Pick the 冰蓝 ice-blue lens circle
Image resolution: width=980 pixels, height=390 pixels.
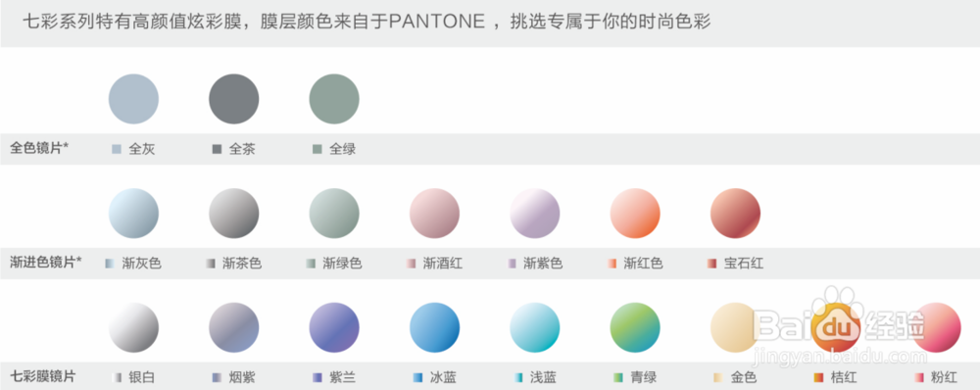click(434, 327)
